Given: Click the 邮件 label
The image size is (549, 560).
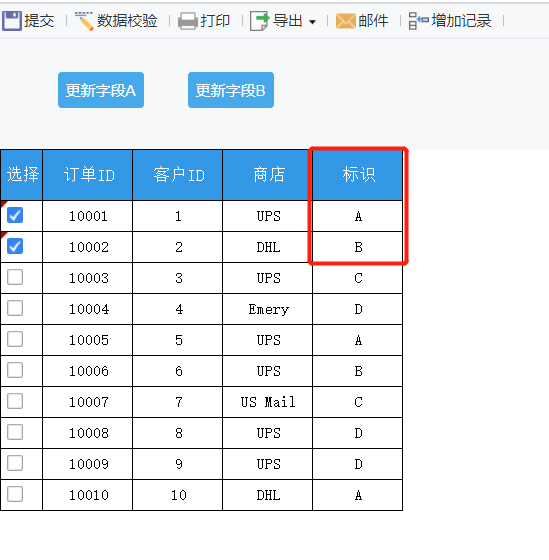Looking at the screenshot, I should click(x=373, y=21).
